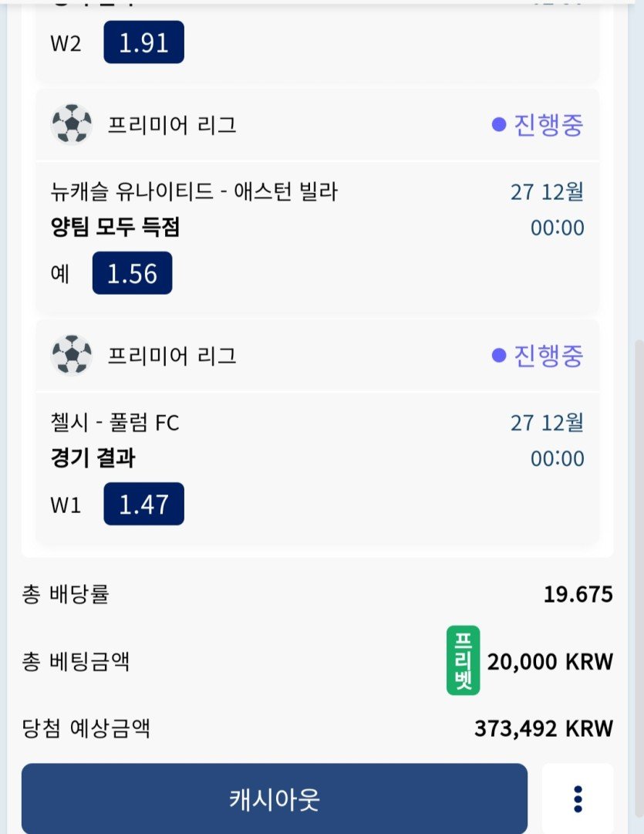Image resolution: width=644 pixels, height=834 pixels.
Task: Click the soccer ball icon on Chelsea card
Action: 71,356
